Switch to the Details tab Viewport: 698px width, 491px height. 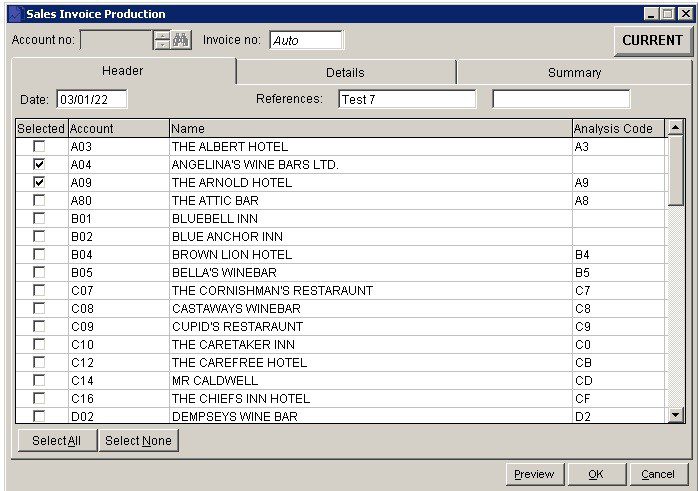pyautogui.click(x=345, y=73)
